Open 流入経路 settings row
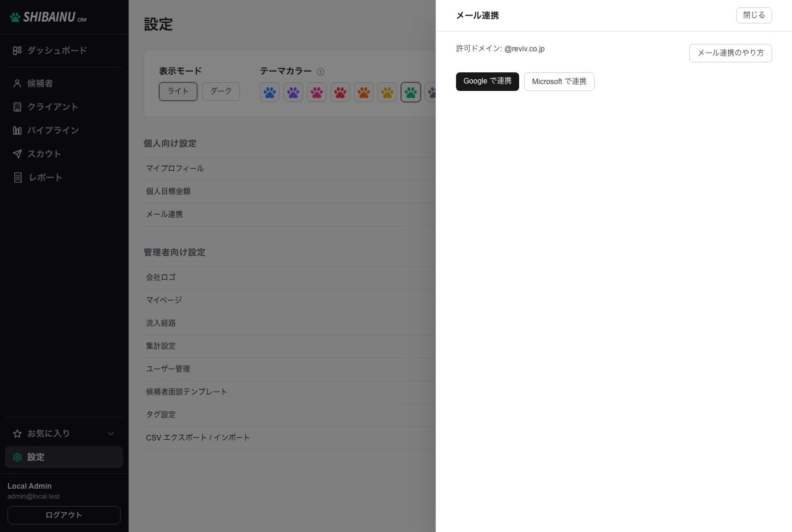This screenshot has width=792, height=532. (x=290, y=324)
